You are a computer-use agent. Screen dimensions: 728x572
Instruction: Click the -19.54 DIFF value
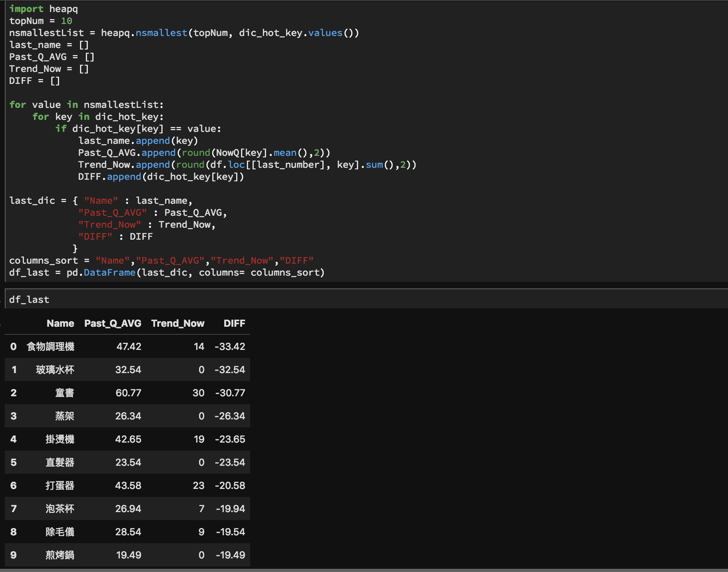[x=231, y=532]
